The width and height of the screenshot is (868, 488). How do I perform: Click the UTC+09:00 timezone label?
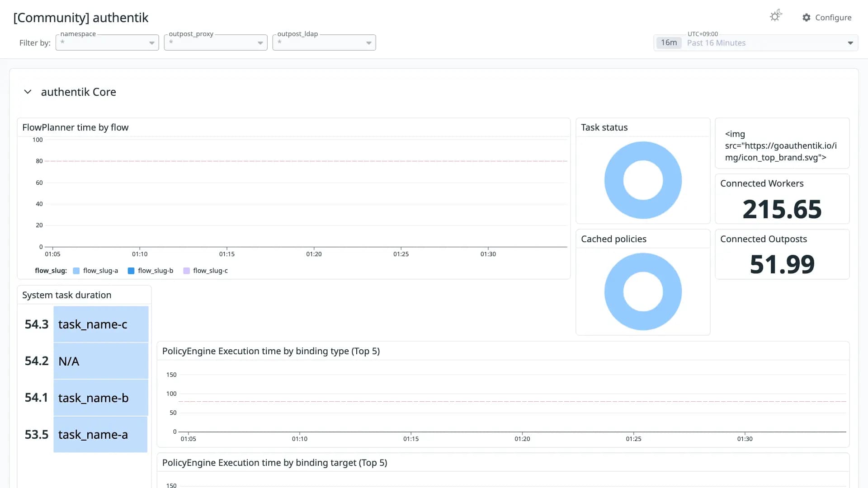pyautogui.click(x=703, y=34)
